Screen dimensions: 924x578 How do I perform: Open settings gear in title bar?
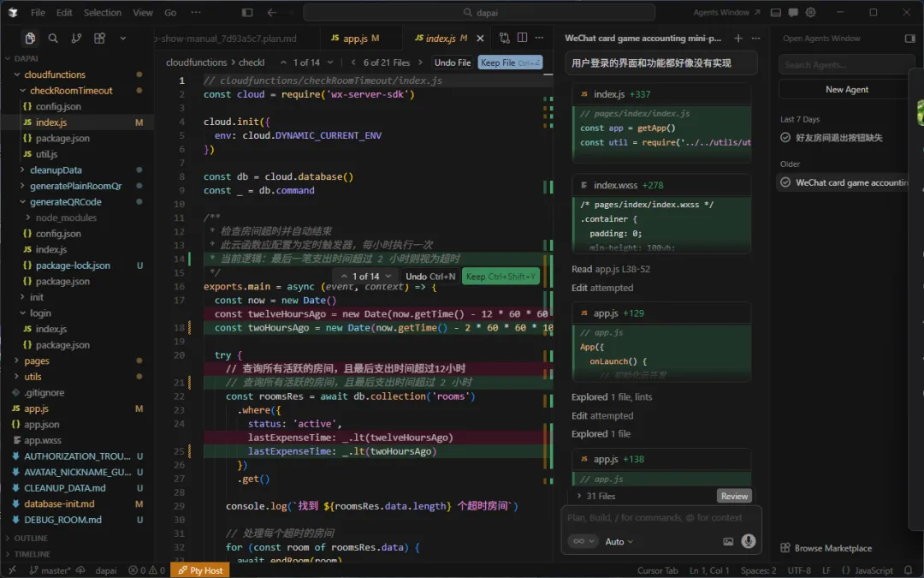pyautogui.click(x=811, y=13)
